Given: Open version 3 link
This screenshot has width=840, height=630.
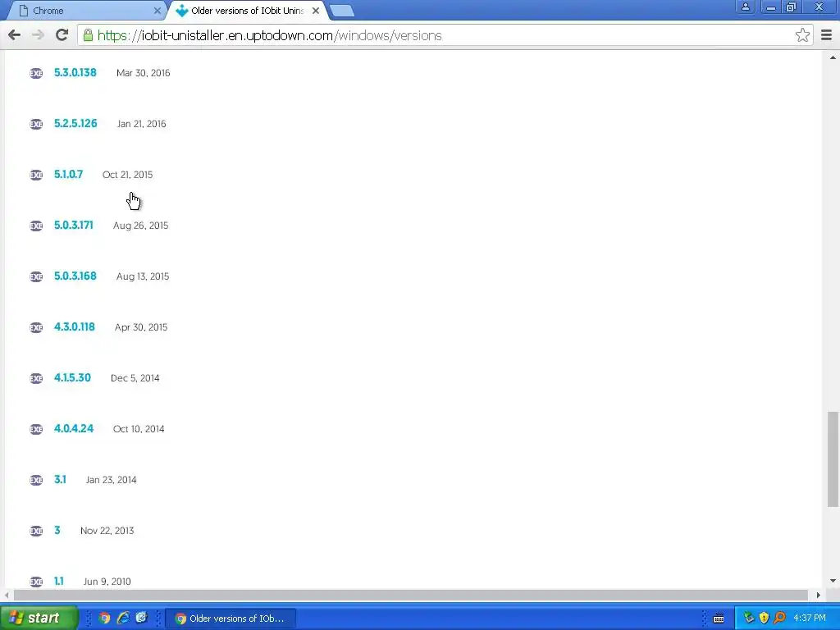Looking at the screenshot, I should tap(57, 531).
